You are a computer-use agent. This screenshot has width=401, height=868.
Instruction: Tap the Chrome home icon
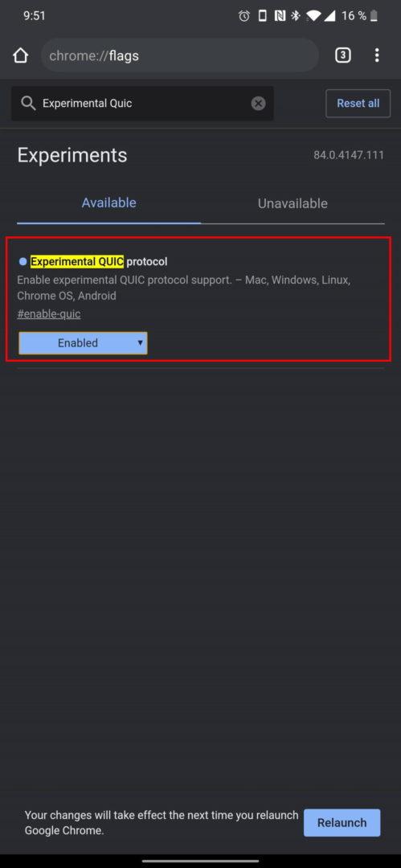pos(21,55)
